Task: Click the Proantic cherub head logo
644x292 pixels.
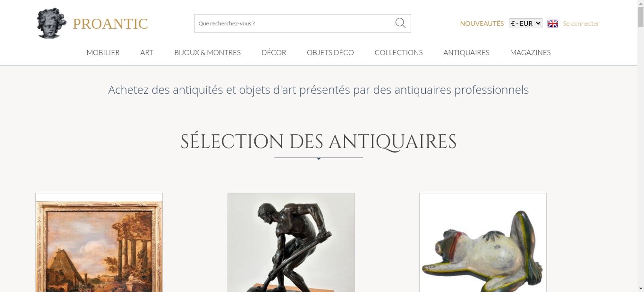Action: (52, 23)
